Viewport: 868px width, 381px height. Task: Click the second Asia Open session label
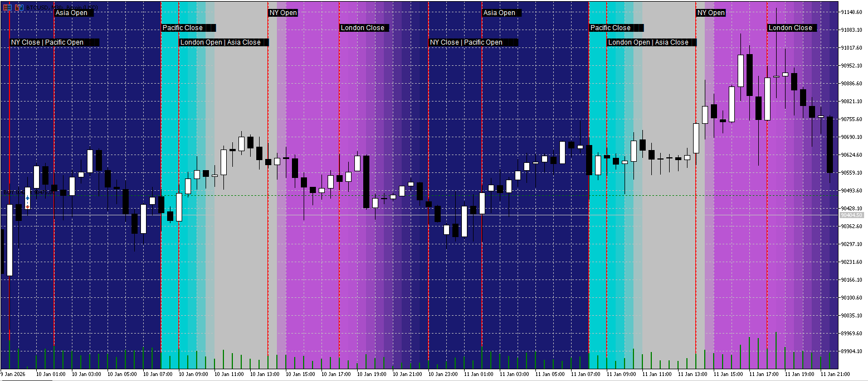tap(500, 12)
